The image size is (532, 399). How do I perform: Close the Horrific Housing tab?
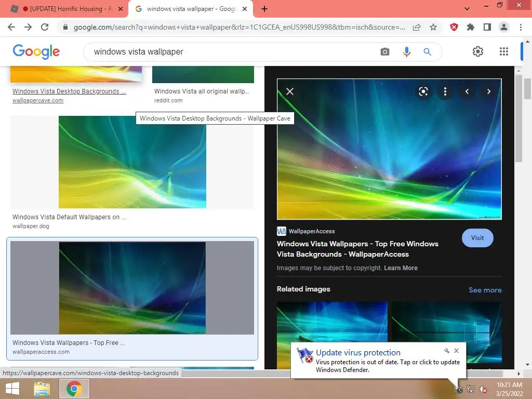pyautogui.click(x=121, y=9)
